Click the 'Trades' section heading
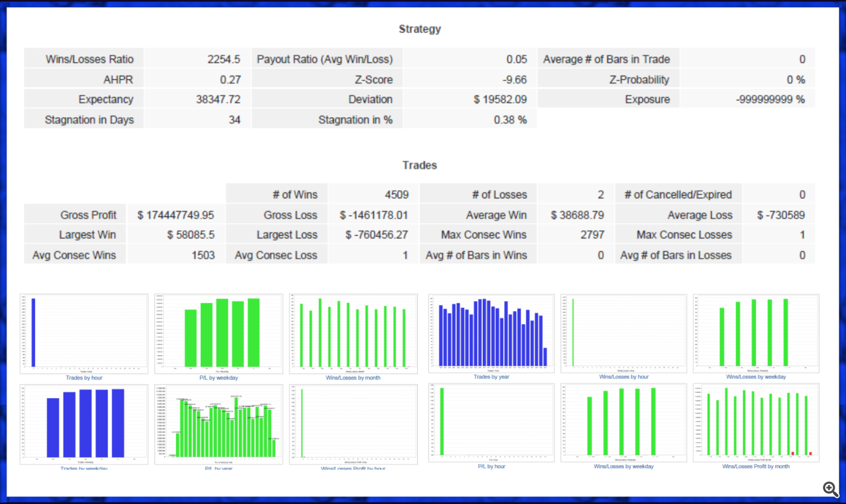This screenshot has width=846, height=504. (x=420, y=165)
